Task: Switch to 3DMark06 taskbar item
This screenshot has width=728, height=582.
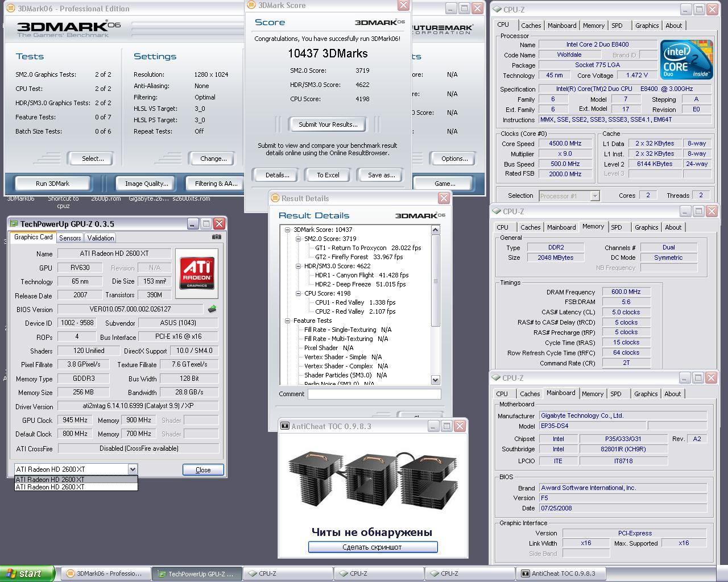Action: pyautogui.click(x=106, y=573)
